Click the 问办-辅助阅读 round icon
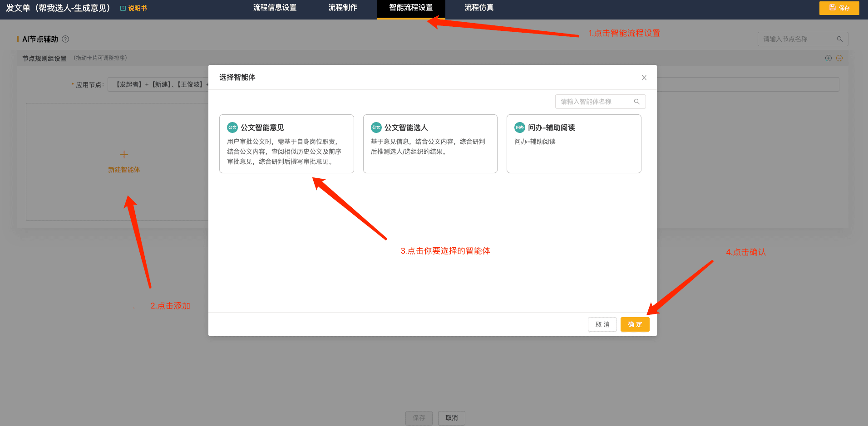The width and height of the screenshot is (868, 426). [520, 127]
